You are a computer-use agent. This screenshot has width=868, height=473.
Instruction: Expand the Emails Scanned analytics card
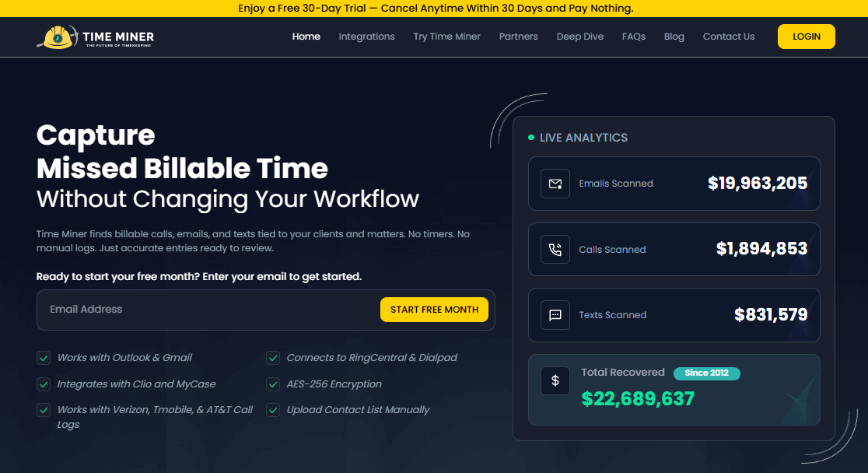(674, 183)
